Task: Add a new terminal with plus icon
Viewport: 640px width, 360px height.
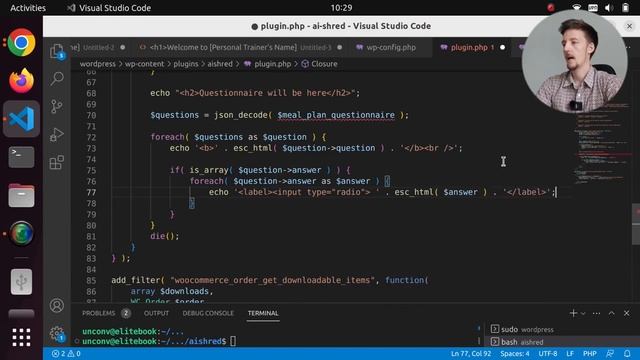Action: pyautogui.click(x=573, y=313)
